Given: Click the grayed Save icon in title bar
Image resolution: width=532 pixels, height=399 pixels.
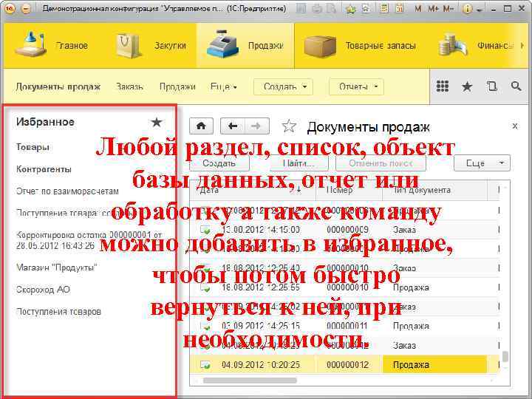Looking at the screenshot, I should coord(301,8).
